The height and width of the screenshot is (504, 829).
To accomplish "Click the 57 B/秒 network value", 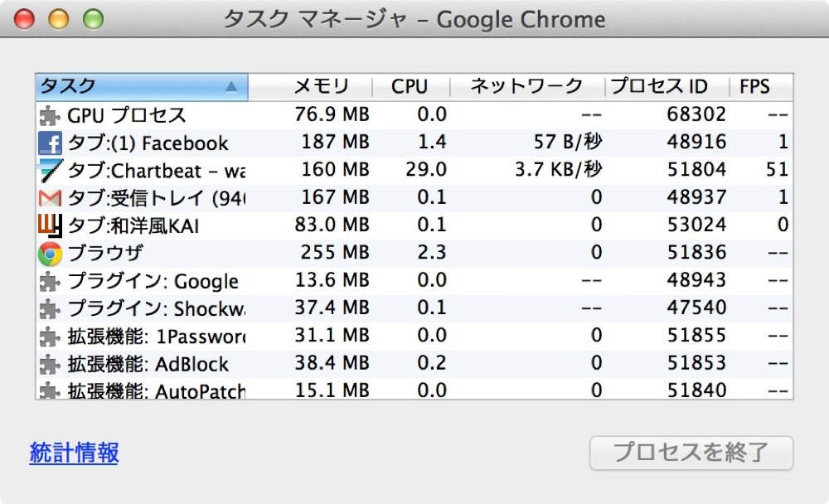I will [568, 142].
